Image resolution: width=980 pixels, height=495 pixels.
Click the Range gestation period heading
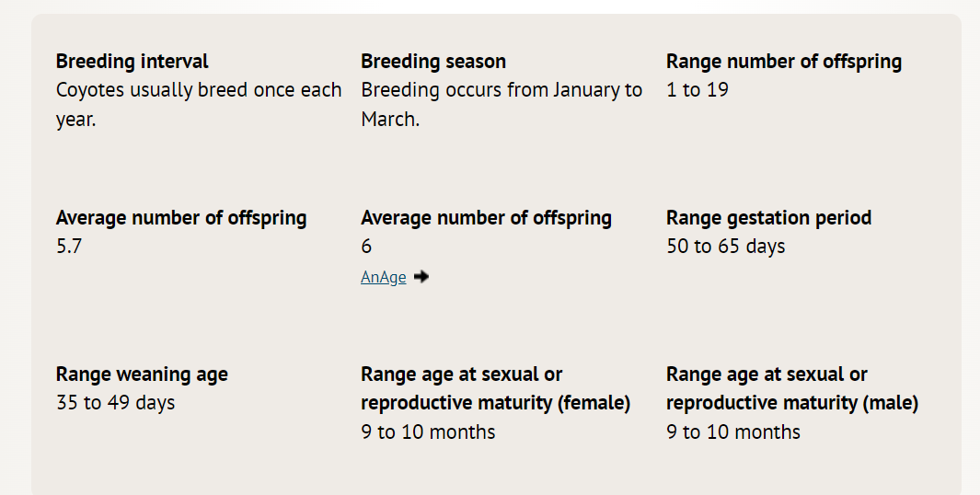(768, 217)
